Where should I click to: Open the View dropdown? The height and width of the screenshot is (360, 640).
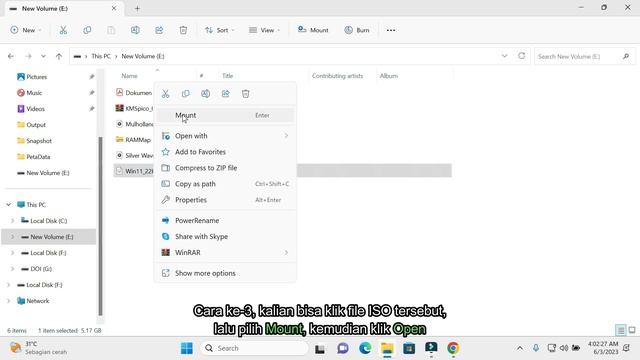[264, 30]
